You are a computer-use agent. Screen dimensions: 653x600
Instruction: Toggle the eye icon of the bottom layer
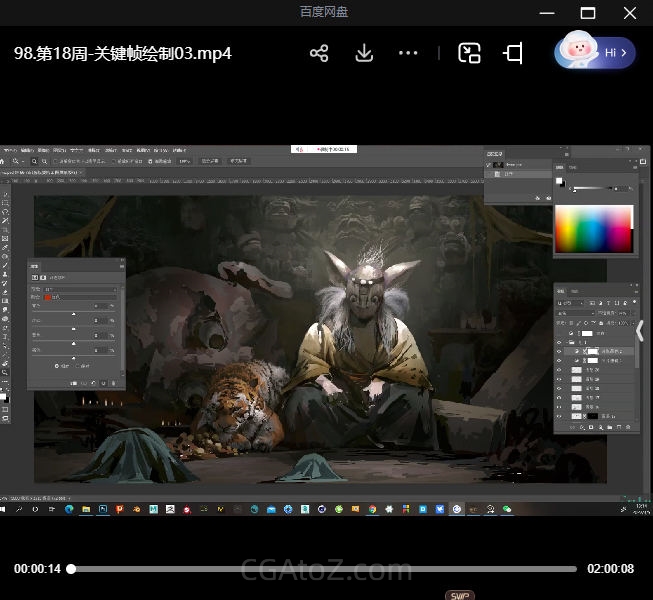559,417
